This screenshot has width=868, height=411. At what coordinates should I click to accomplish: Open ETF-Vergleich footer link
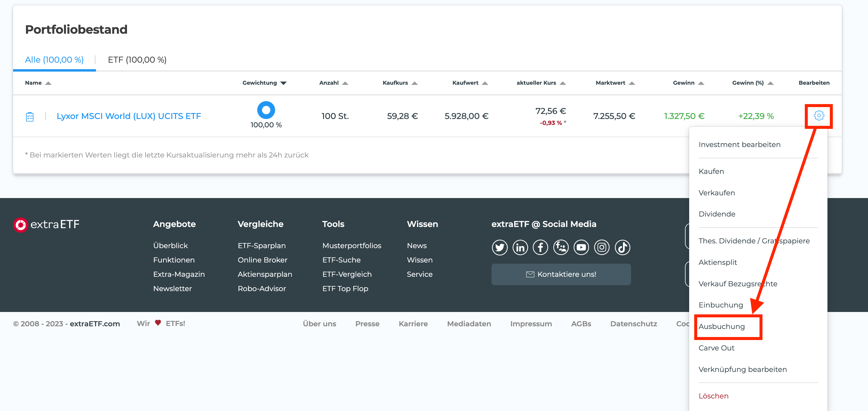[347, 274]
